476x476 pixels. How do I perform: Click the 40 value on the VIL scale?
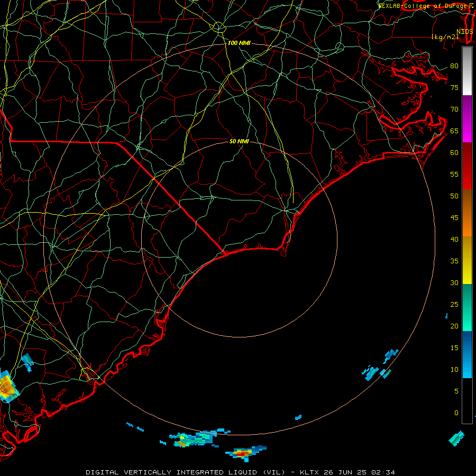[454, 239]
